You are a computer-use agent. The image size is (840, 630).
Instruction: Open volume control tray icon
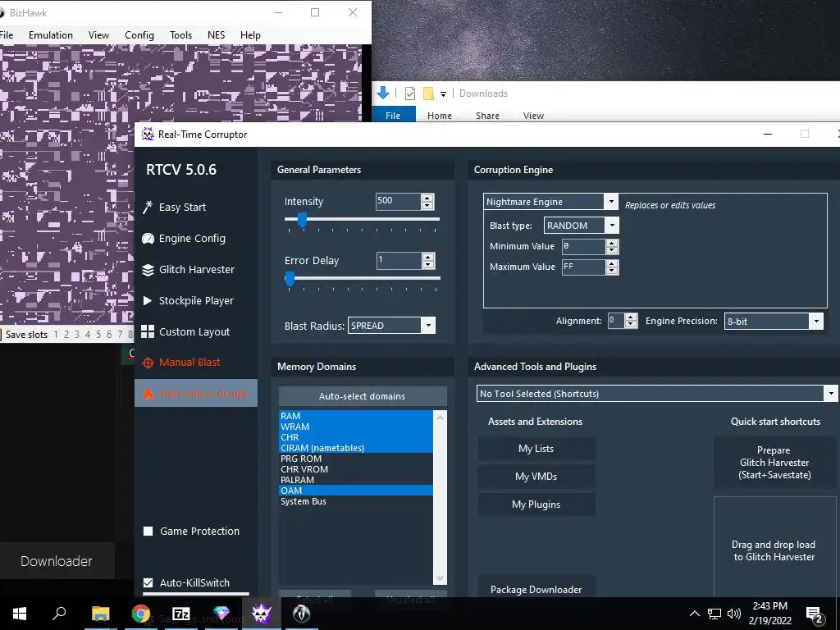[734, 614]
